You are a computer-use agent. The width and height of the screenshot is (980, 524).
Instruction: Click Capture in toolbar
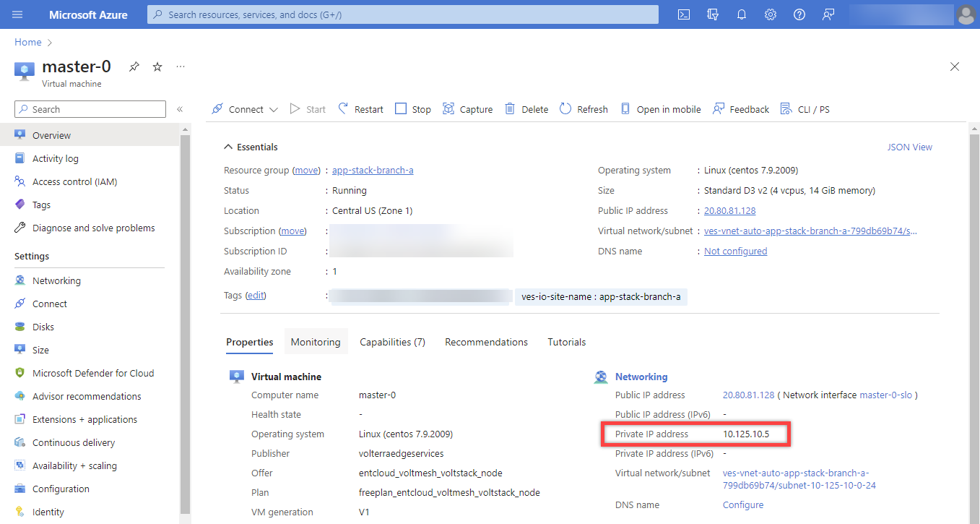click(467, 109)
